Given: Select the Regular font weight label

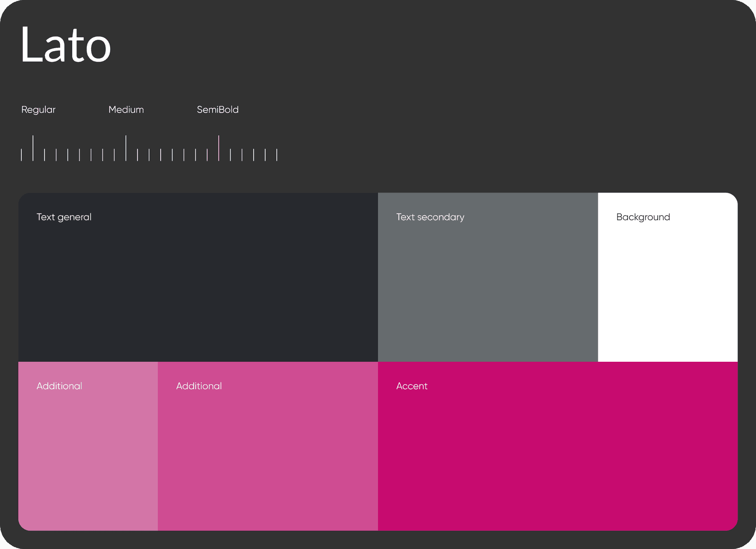Looking at the screenshot, I should pyautogui.click(x=38, y=110).
